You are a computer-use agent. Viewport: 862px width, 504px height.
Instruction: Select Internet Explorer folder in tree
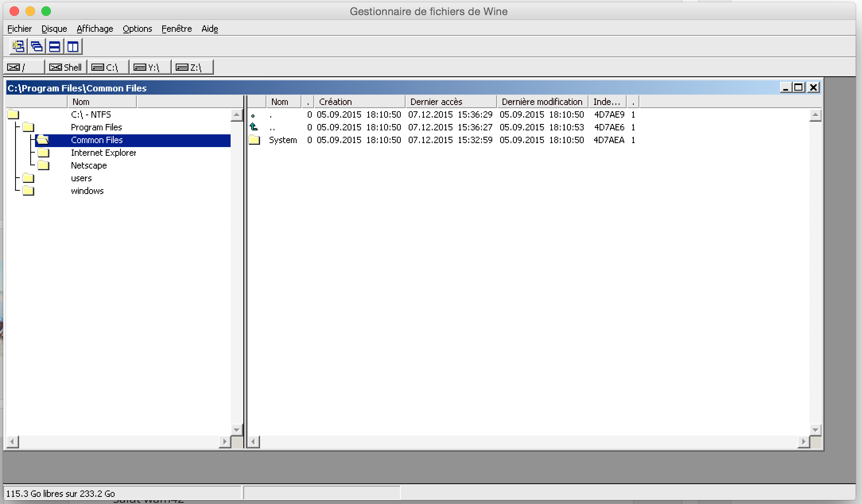[103, 153]
